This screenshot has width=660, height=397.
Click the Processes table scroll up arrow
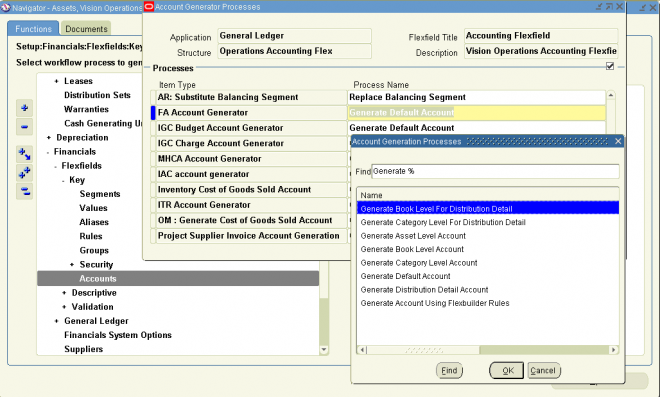click(610, 96)
